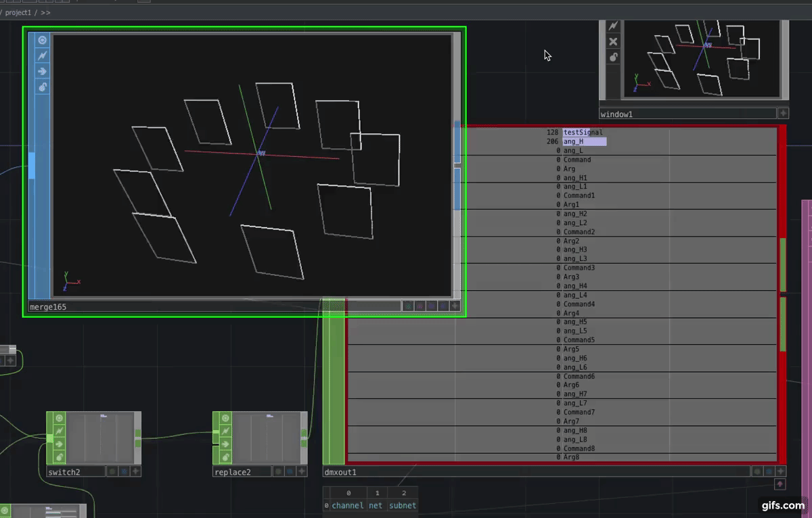Click the root slash in the top path bar
The image size is (812, 518).
[x=3, y=12]
